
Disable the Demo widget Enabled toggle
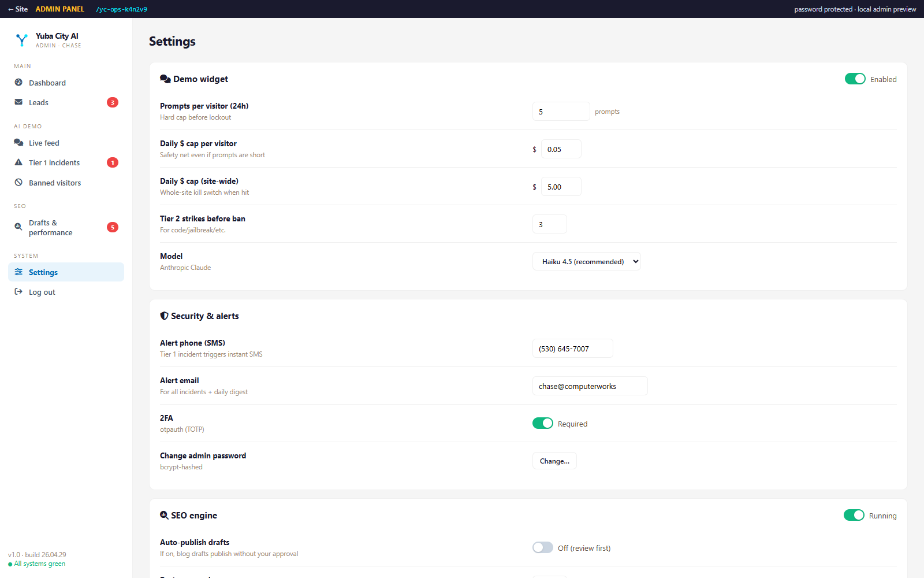pyautogui.click(x=855, y=79)
